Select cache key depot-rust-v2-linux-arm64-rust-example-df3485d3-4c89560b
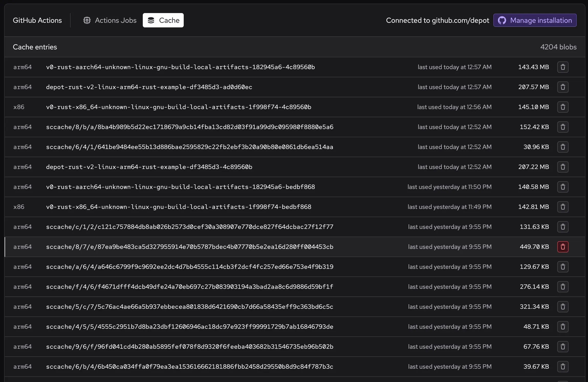 point(149,167)
